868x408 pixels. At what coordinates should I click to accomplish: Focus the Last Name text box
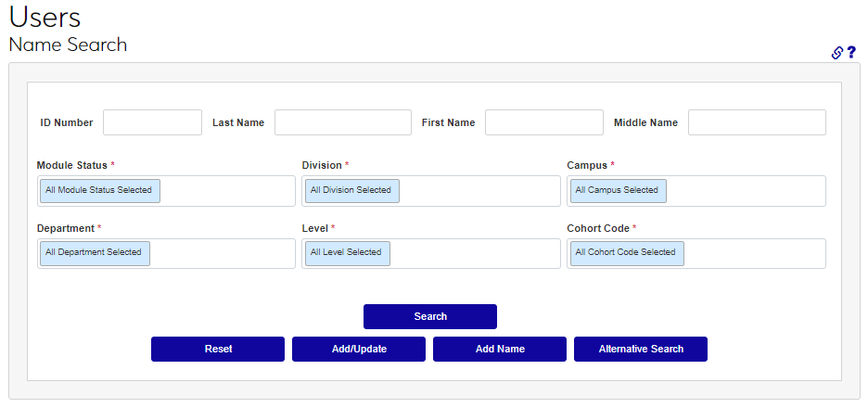(342, 122)
